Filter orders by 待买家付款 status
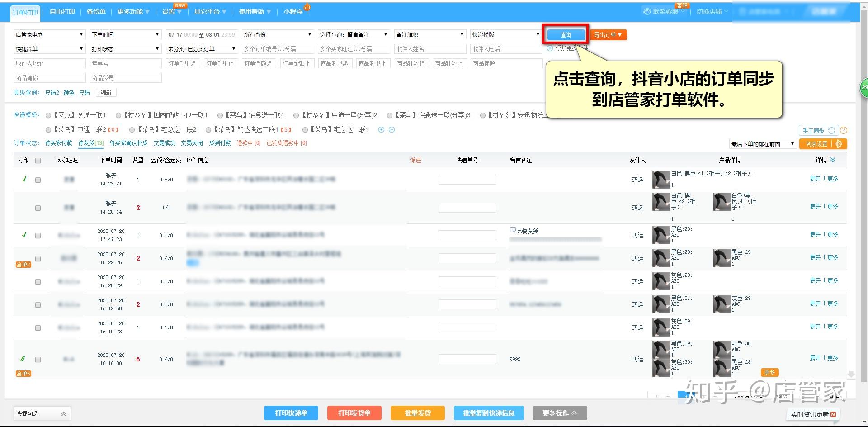The image size is (868, 427). pyautogui.click(x=58, y=143)
